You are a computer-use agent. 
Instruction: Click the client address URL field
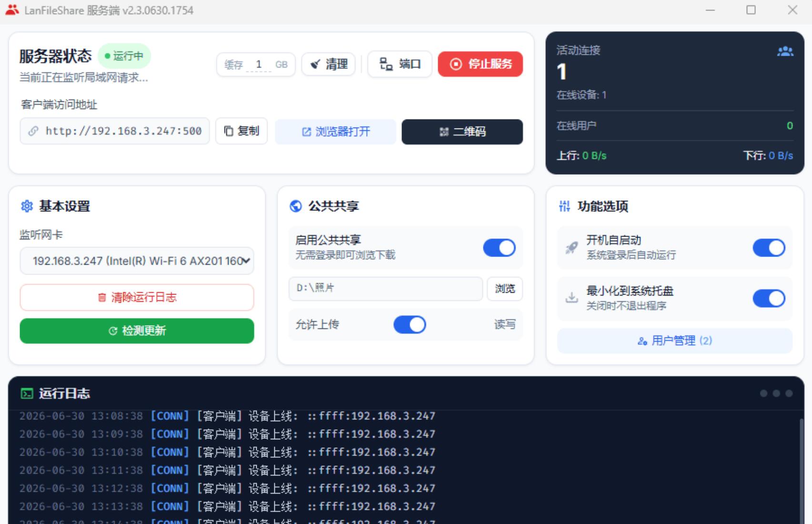[115, 131]
